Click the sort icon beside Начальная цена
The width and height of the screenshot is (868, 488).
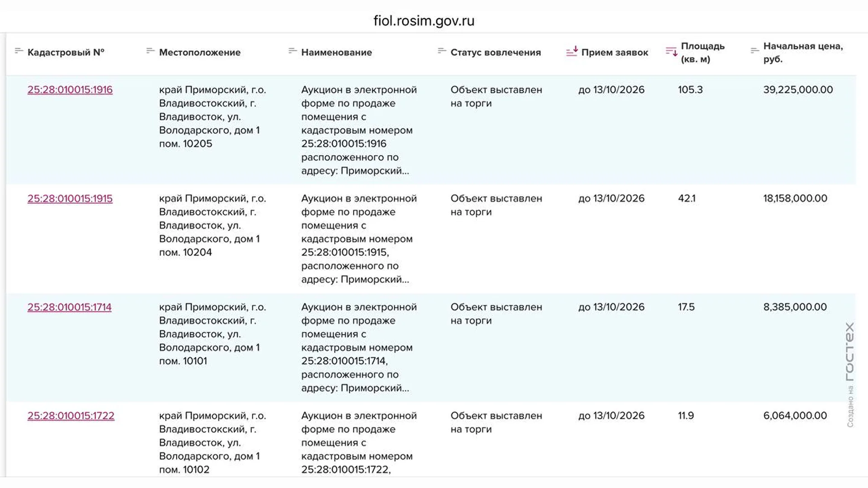755,51
